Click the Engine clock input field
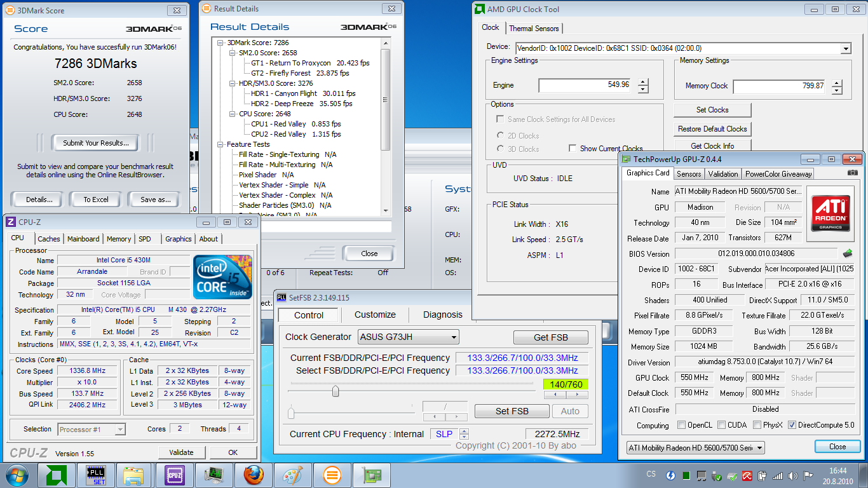This screenshot has width=868, height=488. pyautogui.click(x=585, y=85)
